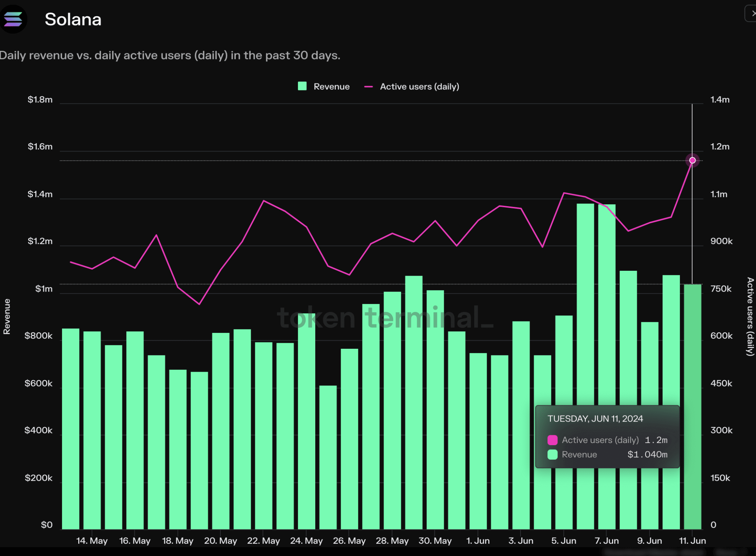Click the token terminal_ watermark
Image resolution: width=756 pixels, height=556 pixels.
[385, 318]
